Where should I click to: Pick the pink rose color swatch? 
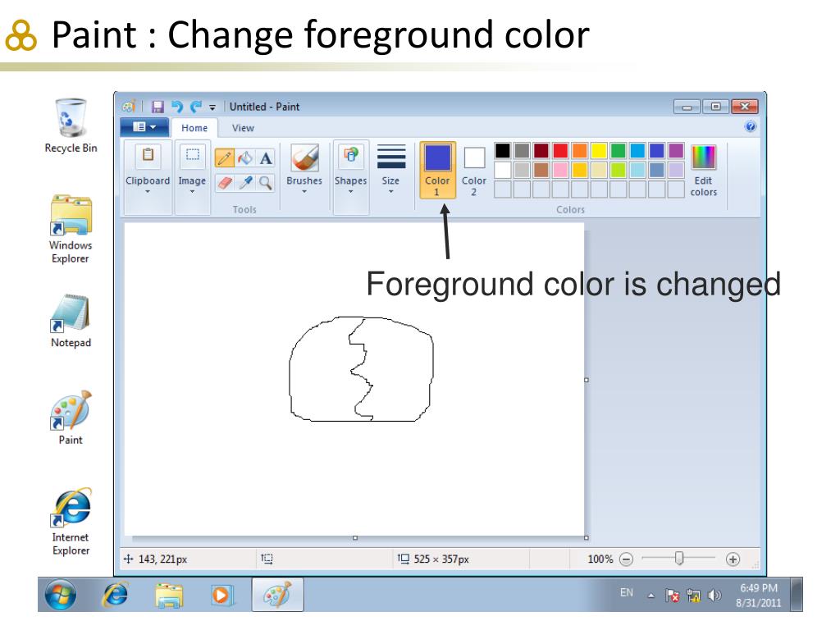click(560, 170)
